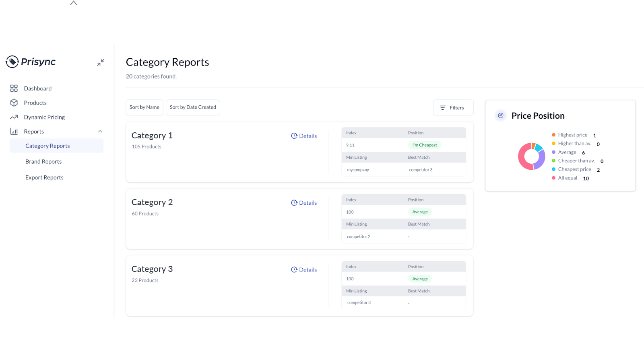Image resolution: width=644 pixels, height=362 pixels.
Task: Click the Details clock icon for Category 2
Action: point(294,202)
